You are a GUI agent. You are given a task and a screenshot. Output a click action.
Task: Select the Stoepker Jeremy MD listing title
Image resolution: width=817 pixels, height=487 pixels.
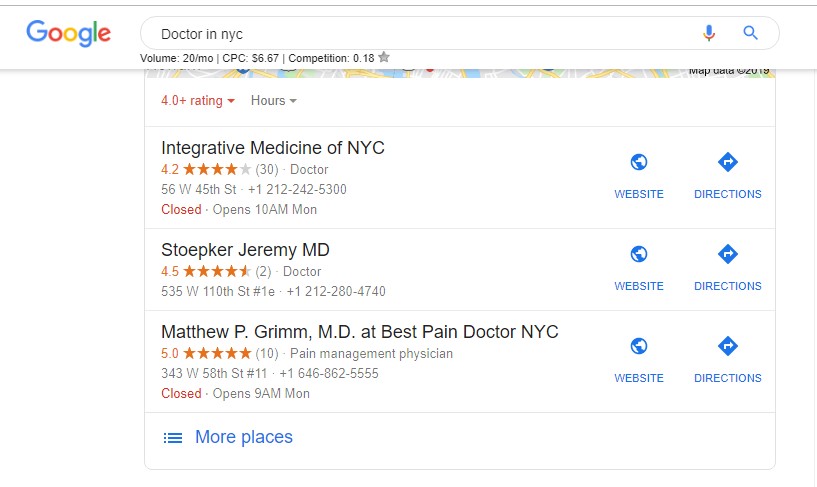[x=245, y=250]
